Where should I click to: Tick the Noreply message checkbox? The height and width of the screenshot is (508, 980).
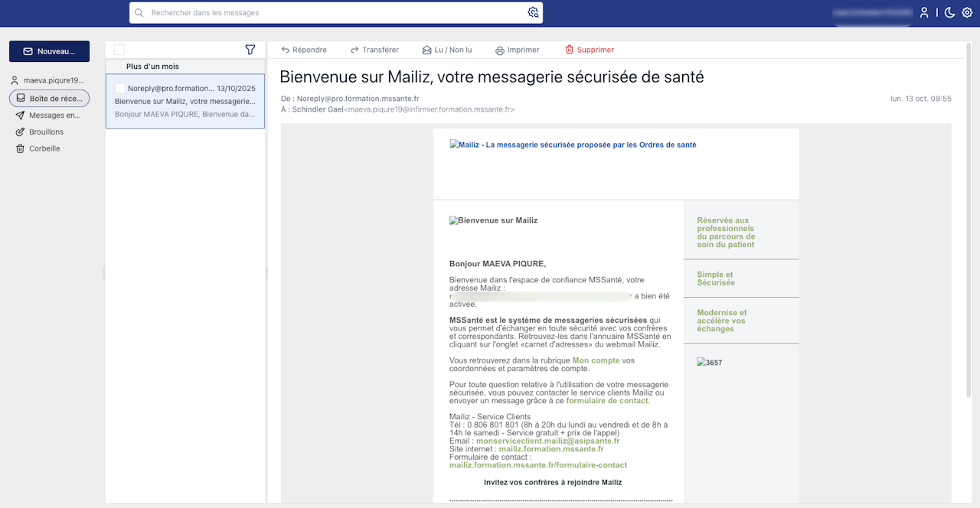pos(120,89)
